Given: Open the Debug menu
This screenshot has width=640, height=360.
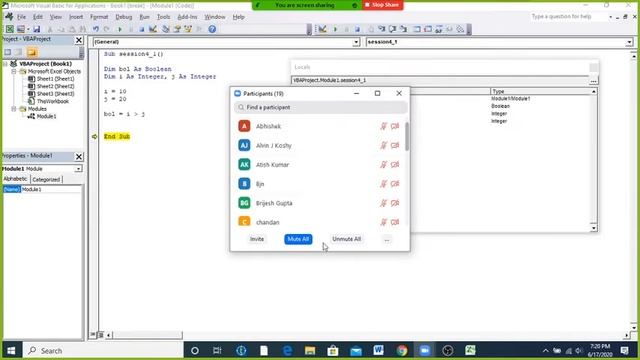Looking at the screenshot, I should (x=124, y=17).
